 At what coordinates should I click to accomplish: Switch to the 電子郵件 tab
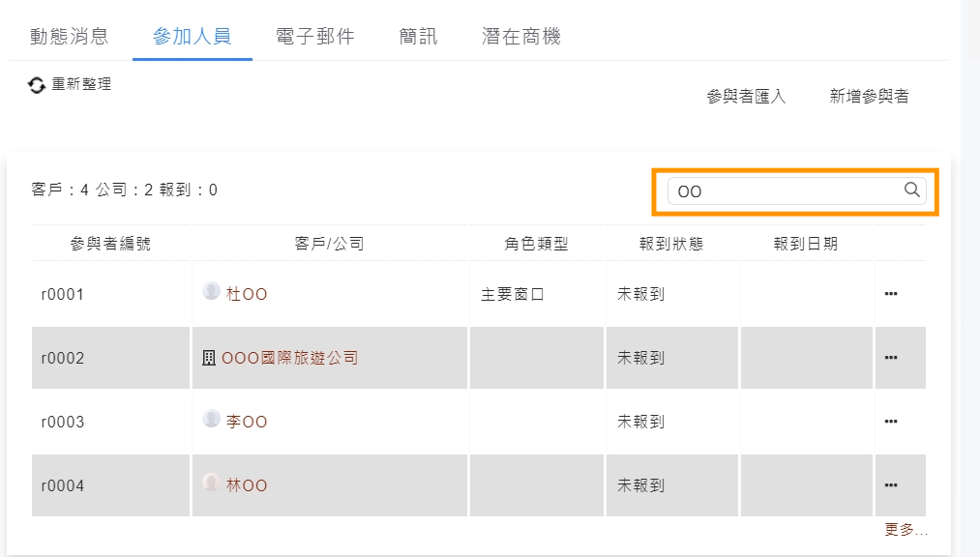(314, 37)
